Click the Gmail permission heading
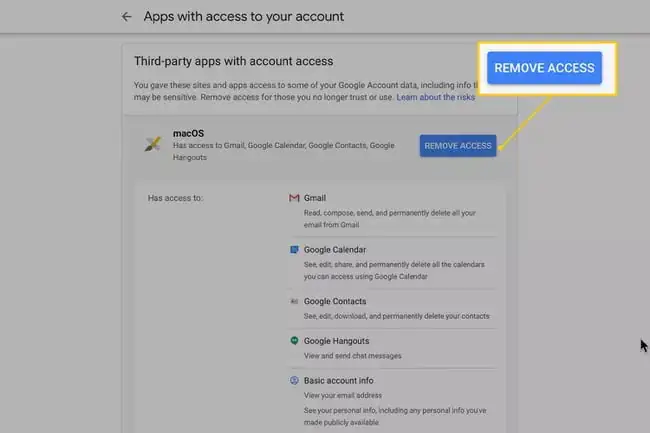Screen dimensions: 650x433 tap(314, 198)
